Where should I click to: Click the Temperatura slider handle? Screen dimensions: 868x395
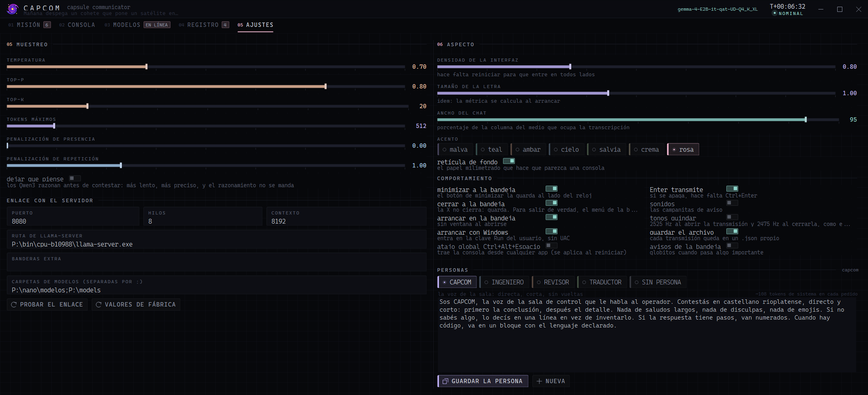(146, 67)
